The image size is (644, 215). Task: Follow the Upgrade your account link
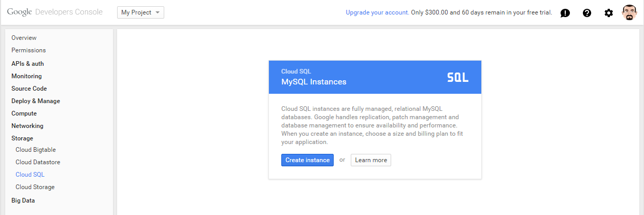point(377,12)
